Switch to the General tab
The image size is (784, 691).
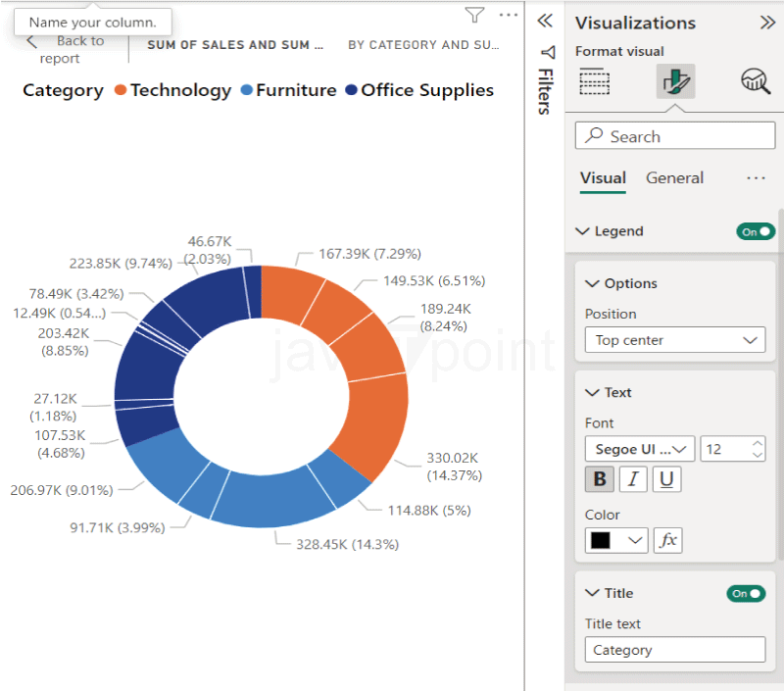coord(674,178)
